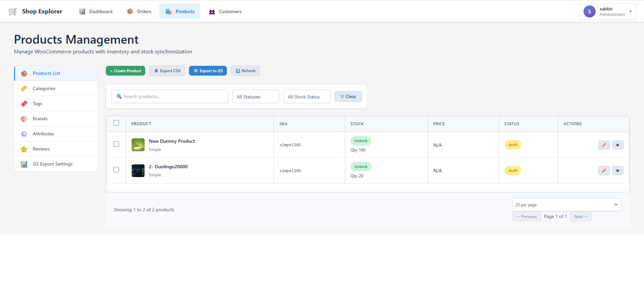
Task: Edit New Dummy Product with pencil icon
Action: click(604, 145)
